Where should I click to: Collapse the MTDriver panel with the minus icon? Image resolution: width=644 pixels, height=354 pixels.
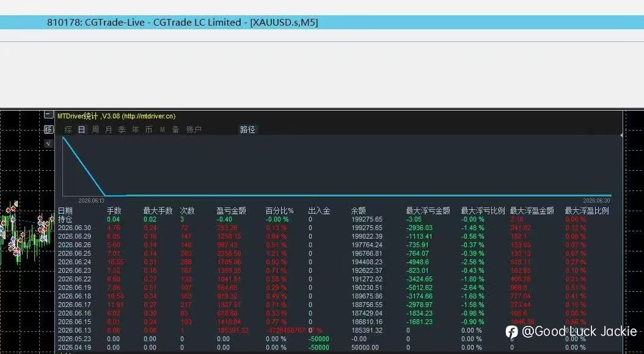coord(48,115)
